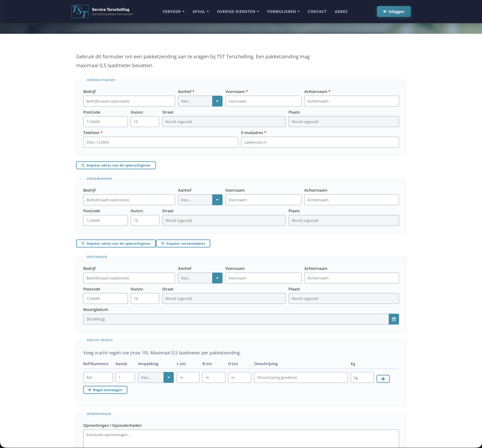Click the TST logo icon
Image resolution: width=482 pixels, height=448 pixels.
coord(80,11)
